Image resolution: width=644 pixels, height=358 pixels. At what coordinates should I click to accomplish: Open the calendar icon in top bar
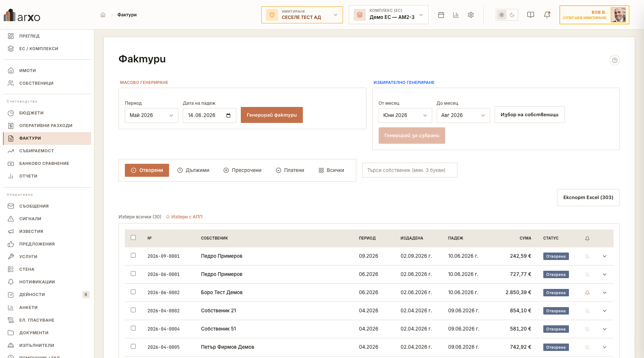[441, 15]
